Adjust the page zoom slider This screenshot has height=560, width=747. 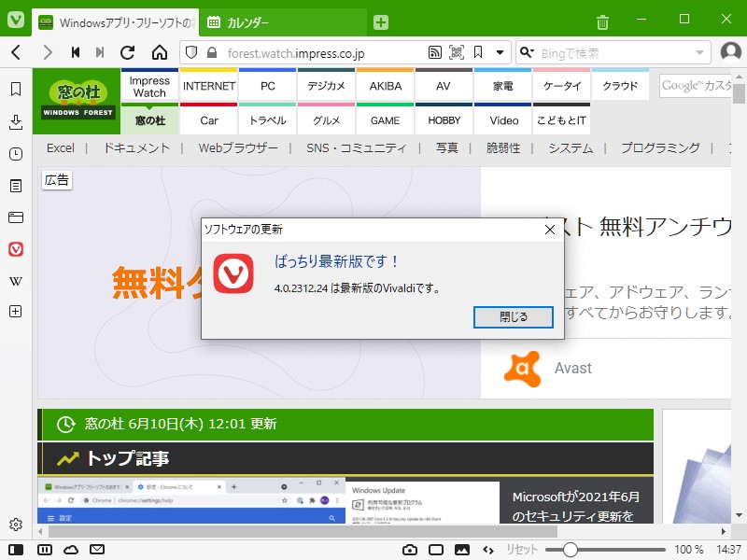pyautogui.click(x=572, y=551)
